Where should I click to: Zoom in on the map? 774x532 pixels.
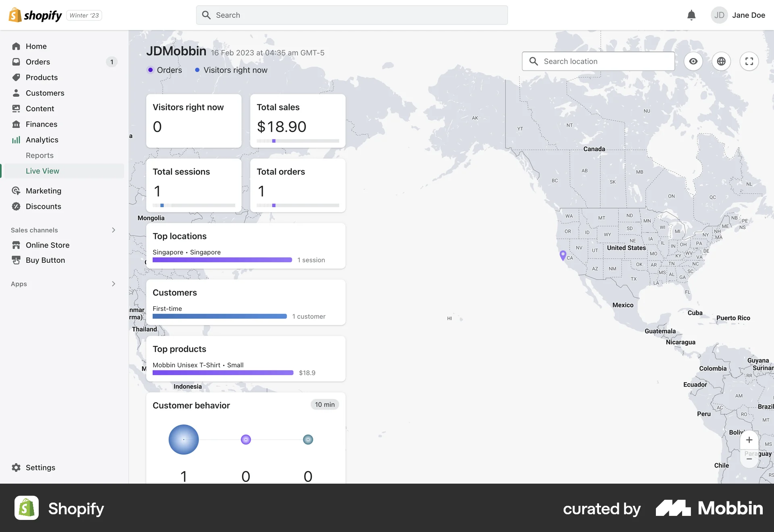point(749,440)
